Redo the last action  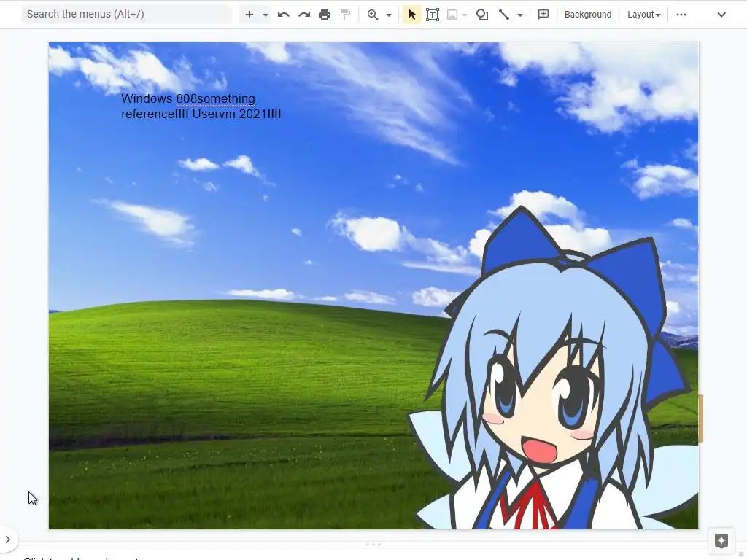click(x=304, y=15)
